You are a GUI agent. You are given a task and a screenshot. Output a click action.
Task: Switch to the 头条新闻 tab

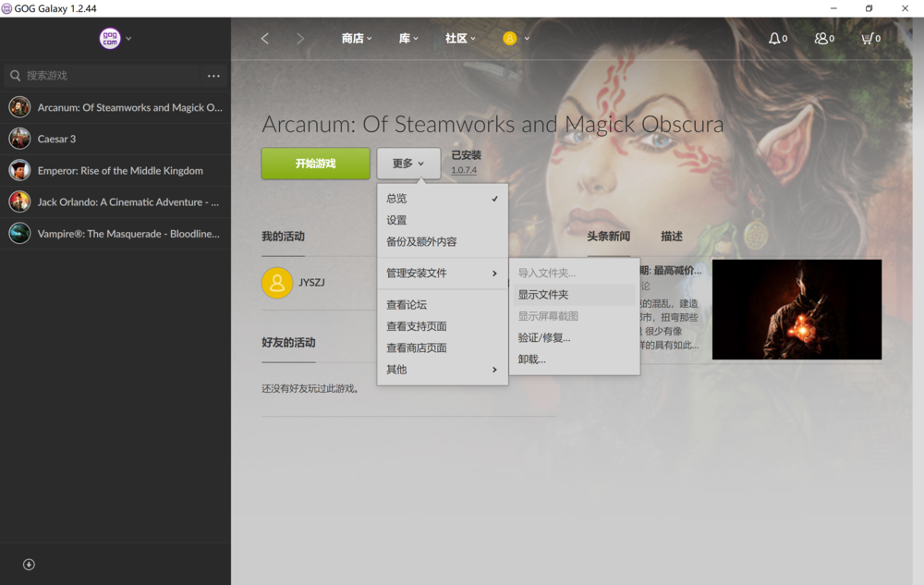(609, 237)
